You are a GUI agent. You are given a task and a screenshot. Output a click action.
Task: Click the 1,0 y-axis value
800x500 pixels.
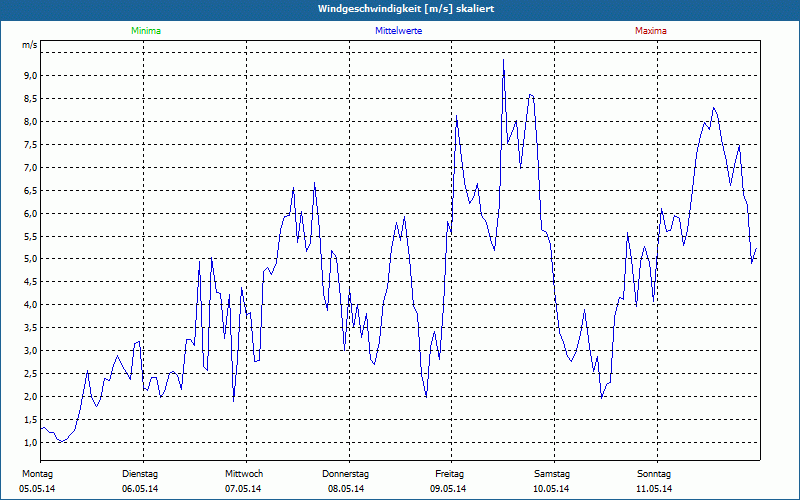coord(31,442)
